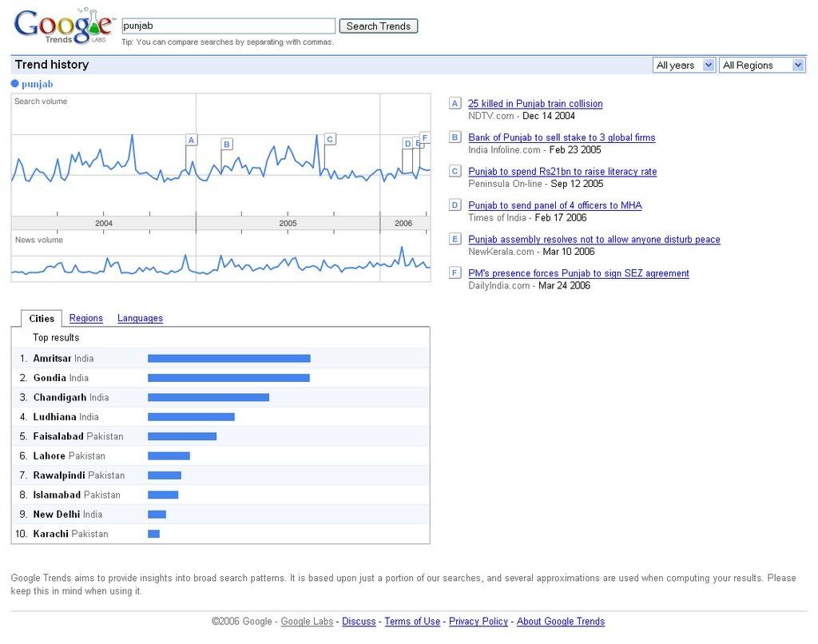Click the E badge beside Punjab assembly headline
Screen dimensions: 818x644
point(455,239)
